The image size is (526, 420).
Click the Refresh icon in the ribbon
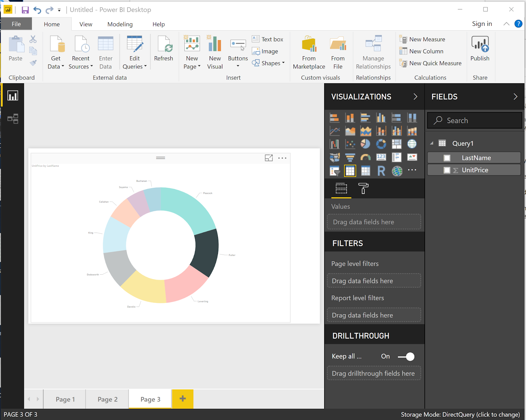pos(164,47)
